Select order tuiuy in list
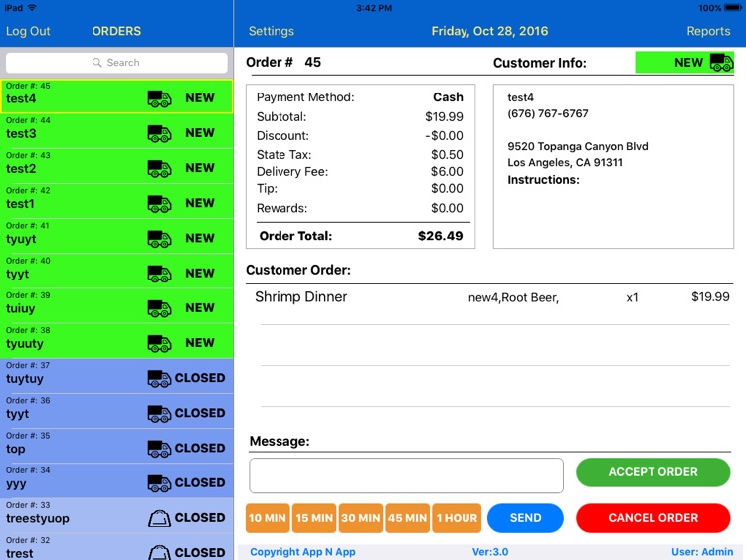 pyautogui.click(x=116, y=306)
